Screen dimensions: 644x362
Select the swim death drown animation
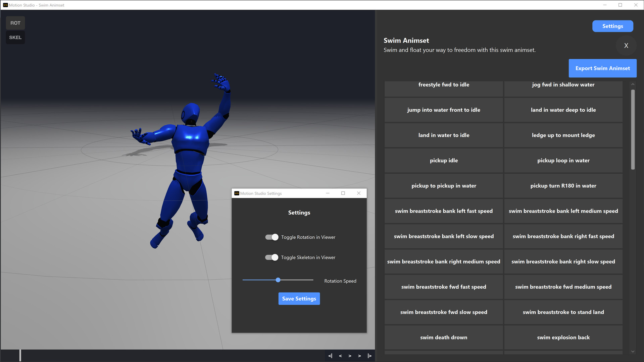coord(444,337)
